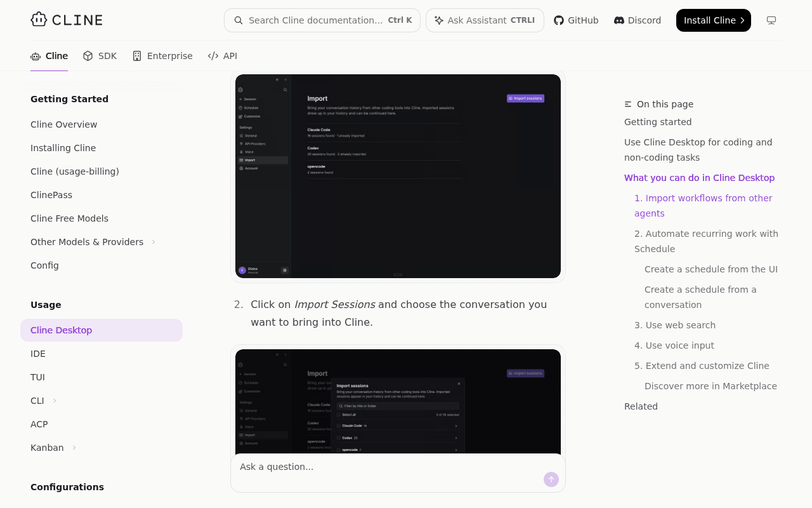The image size is (812, 508).
Task: Open Installing Cline page
Action: pyautogui.click(x=101, y=148)
